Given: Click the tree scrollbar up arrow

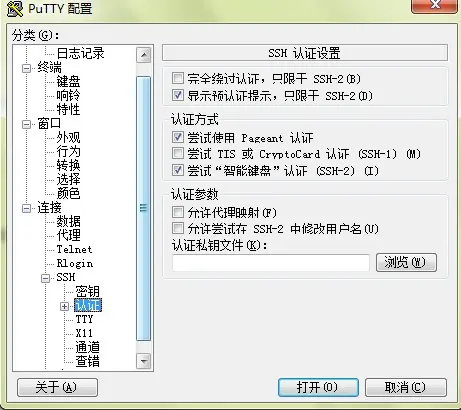Looking at the screenshot, I should 144,55.
